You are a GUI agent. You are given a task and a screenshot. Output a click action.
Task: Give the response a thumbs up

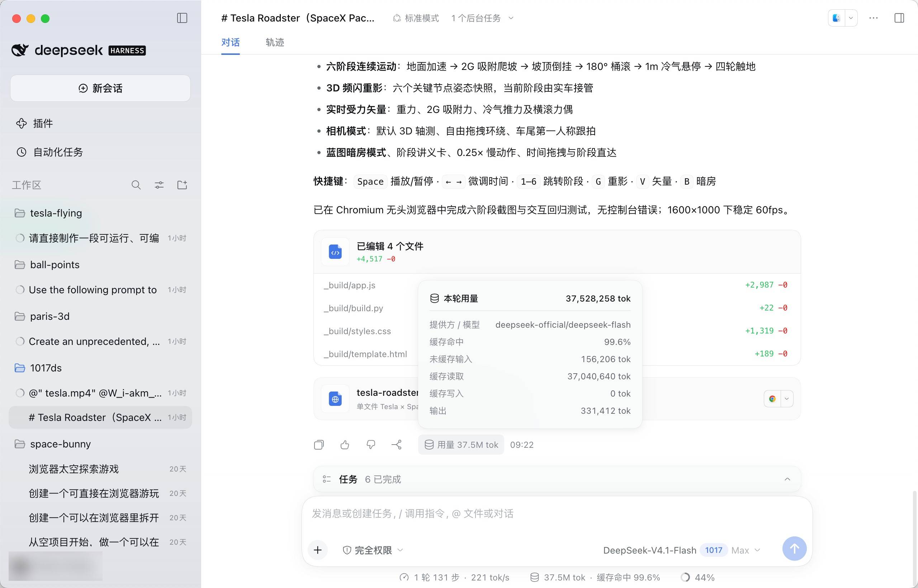345,445
